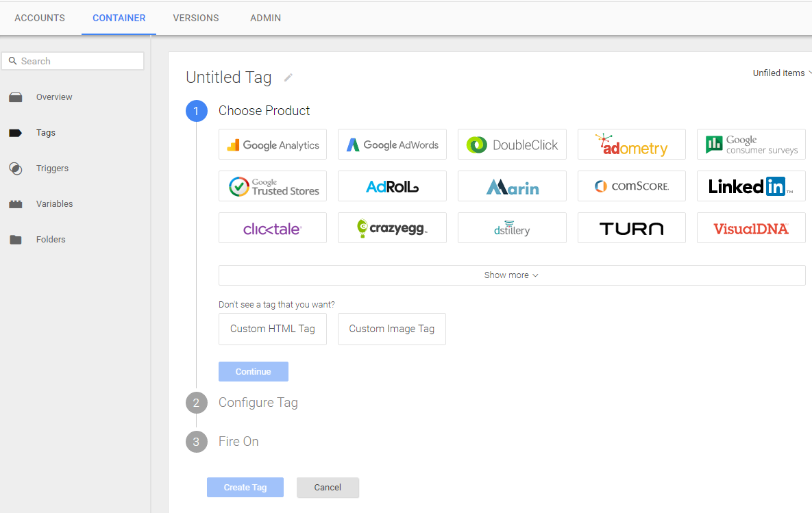The image size is (812, 513).
Task: Click the Create Tag button
Action: click(245, 488)
